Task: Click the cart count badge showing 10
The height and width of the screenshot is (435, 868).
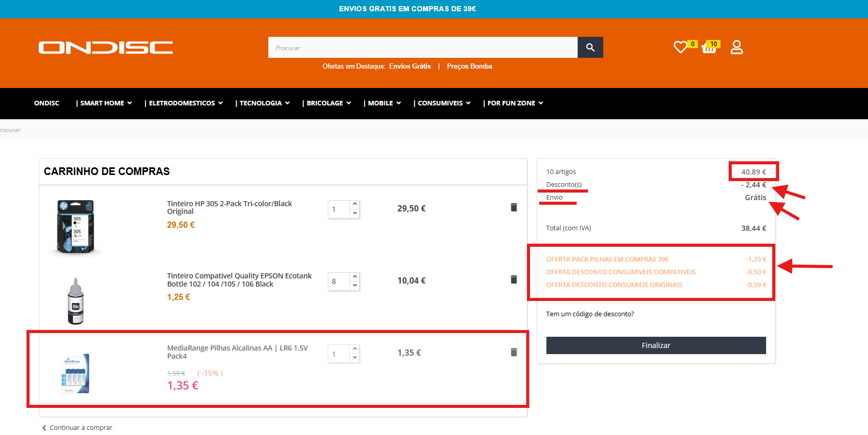Action: (713, 44)
